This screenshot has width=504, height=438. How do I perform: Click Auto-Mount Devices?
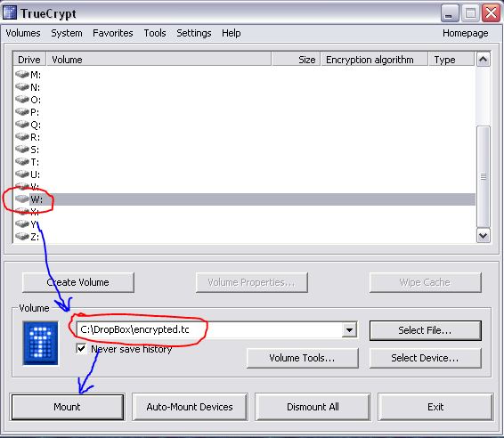tap(190, 407)
